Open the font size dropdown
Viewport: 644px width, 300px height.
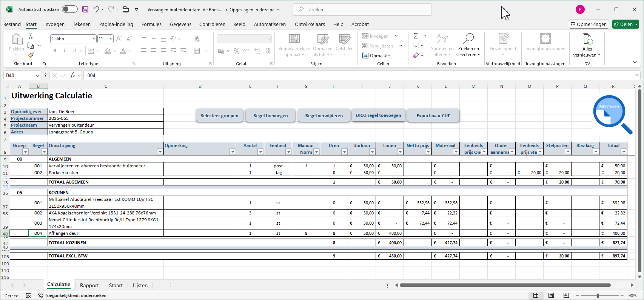coord(111,39)
